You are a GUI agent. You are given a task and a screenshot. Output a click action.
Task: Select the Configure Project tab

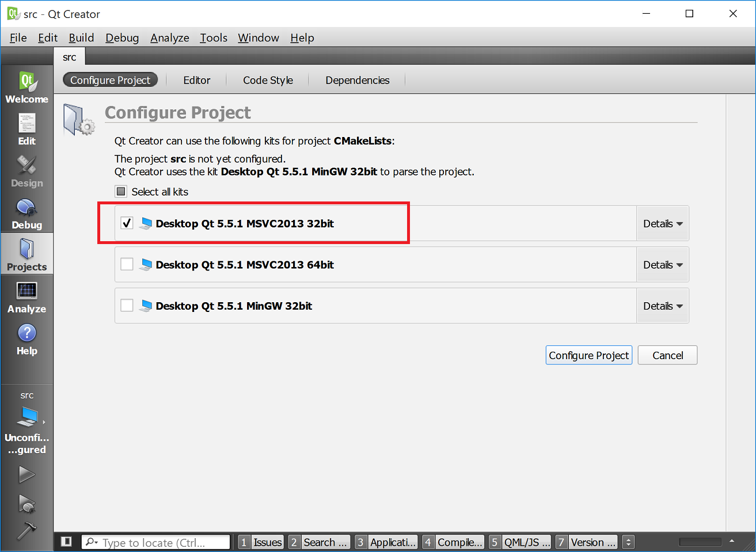tap(110, 80)
